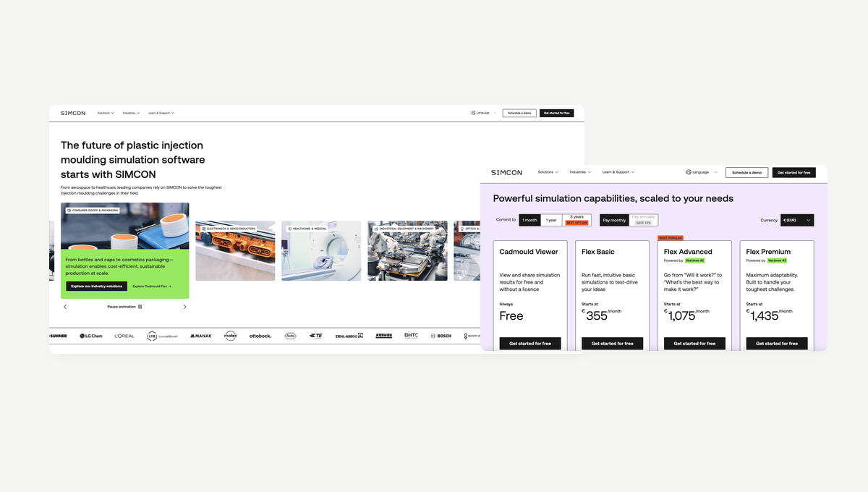868x492 pixels.
Task: Open the Electronics & Semiconductors image card
Action: tap(235, 251)
